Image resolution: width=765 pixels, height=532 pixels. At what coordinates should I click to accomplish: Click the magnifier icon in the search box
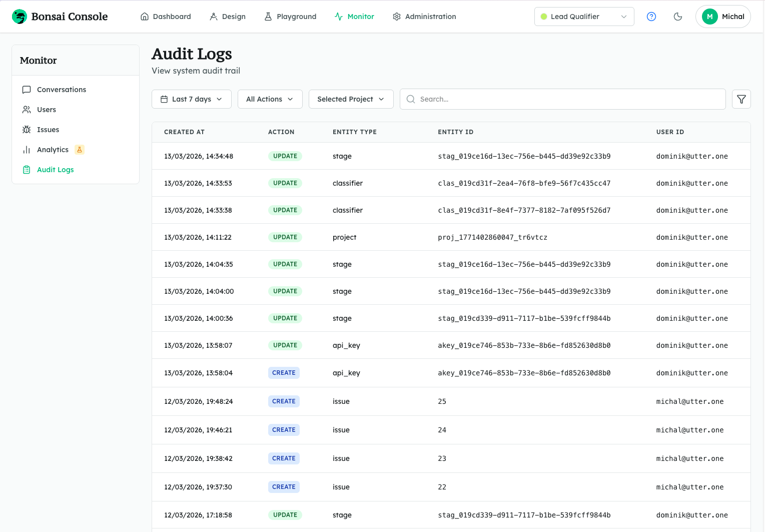coord(411,99)
